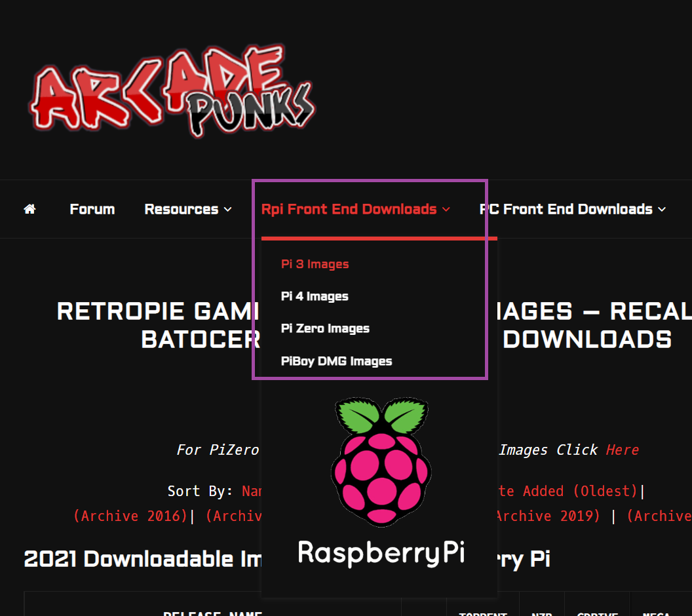Image resolution: width=692 pixels, height=616 pixels.
Task: Expand the PC Front End Downloads chevron
Action: pyautogui.click(x=662, y=210)
